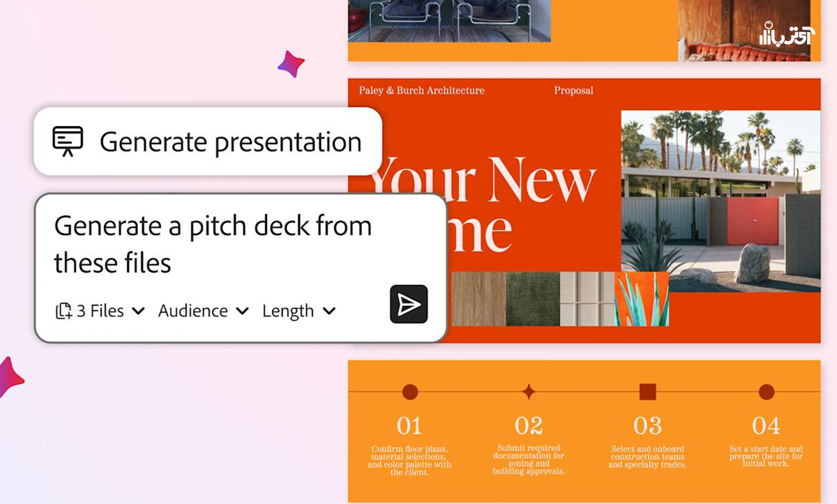Pick the wood grain material swatch

[478, 299]
